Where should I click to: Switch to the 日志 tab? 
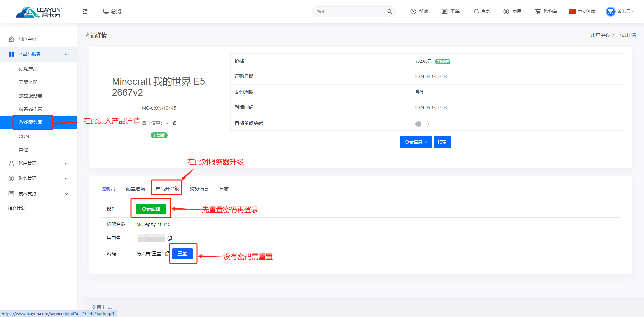click(x=224, y=189)
